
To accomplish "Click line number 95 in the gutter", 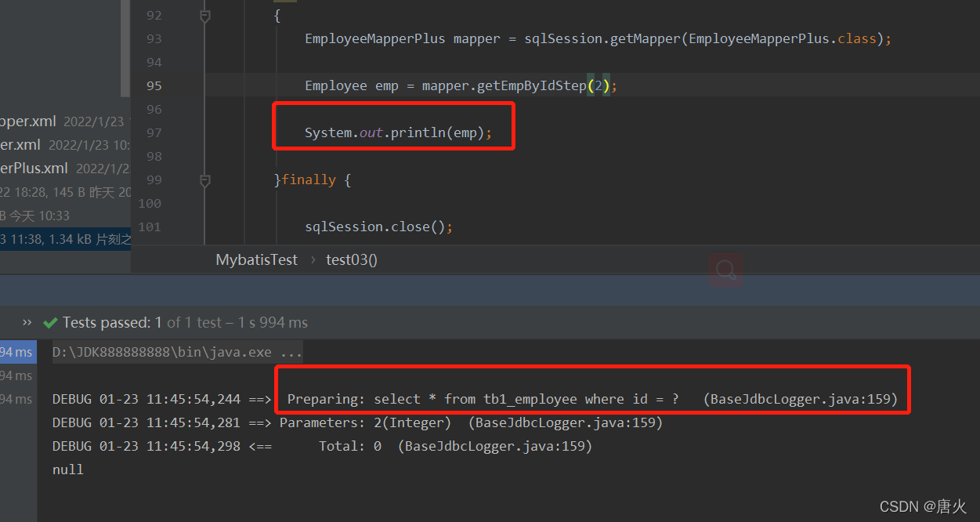I will pos(154,86).
